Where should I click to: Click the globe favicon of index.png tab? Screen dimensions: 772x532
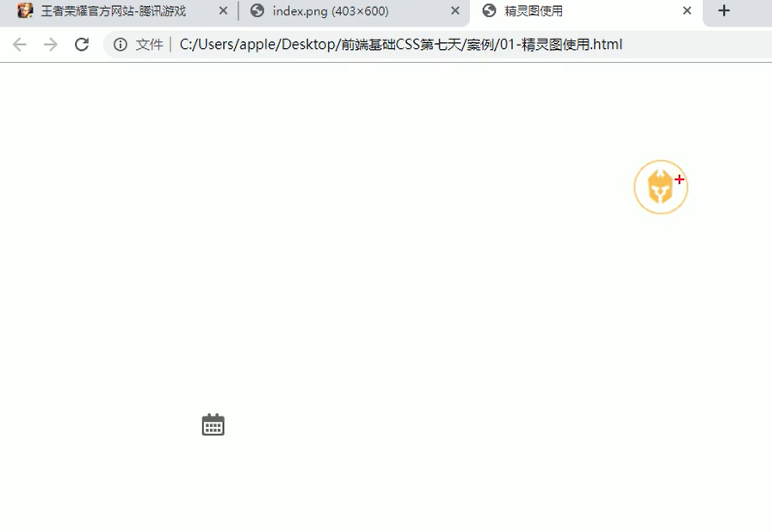tap(257, 10)
